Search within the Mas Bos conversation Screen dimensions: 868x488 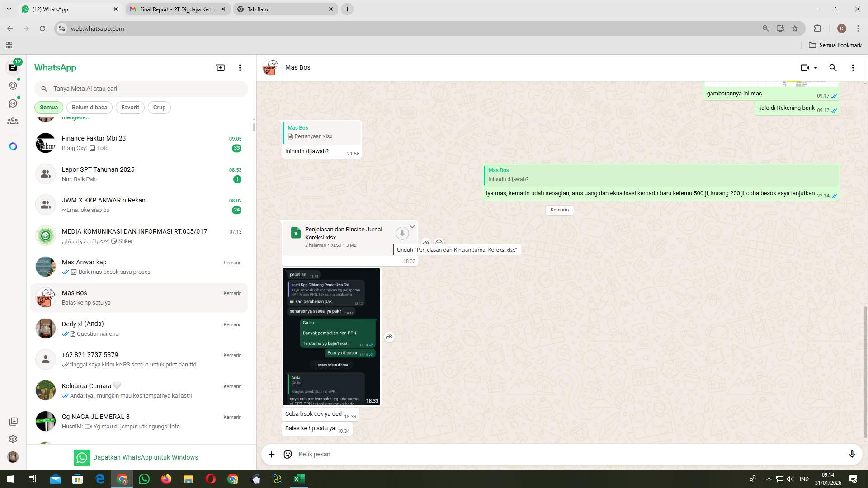coord(833,67)
